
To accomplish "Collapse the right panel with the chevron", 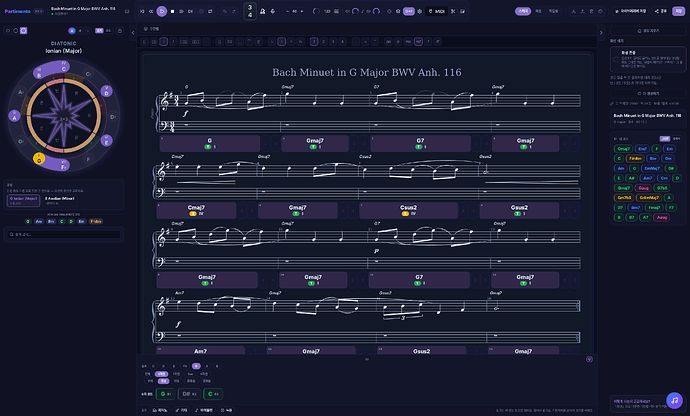I will (x=601, y=33).
